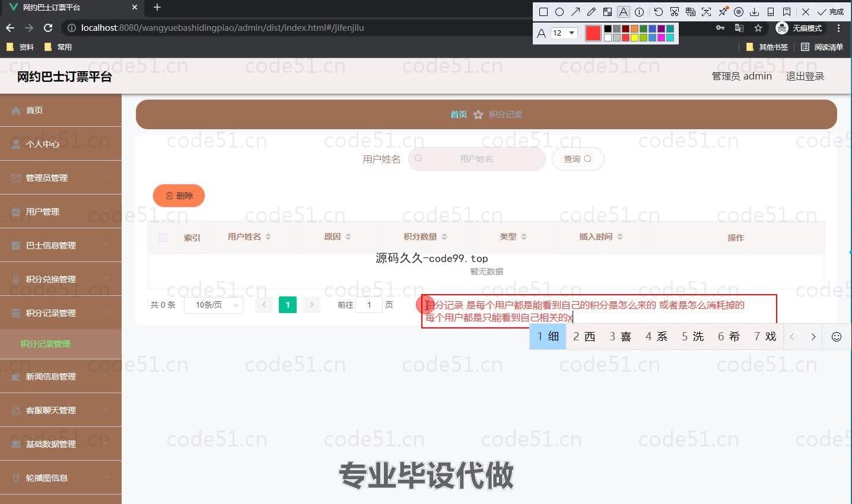This screenshot has width=852, height=504.
Task: Go to 首页 in the sidebar
Action: pos(61,110)
